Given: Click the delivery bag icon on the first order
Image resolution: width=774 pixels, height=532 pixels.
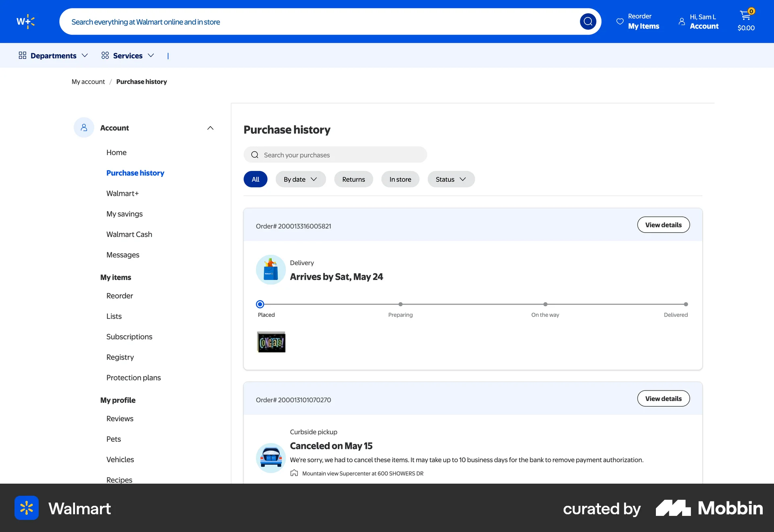Looking at the screenshot, I should 270,269.
